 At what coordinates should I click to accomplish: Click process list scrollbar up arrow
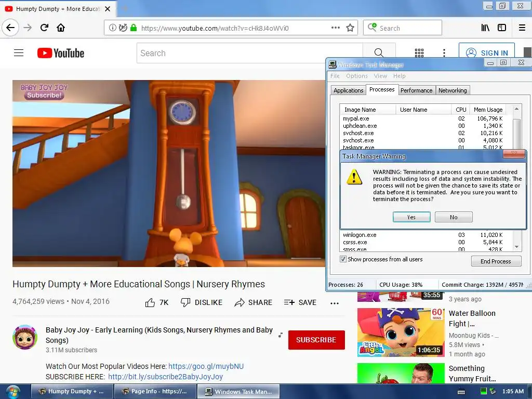[516, 109]
